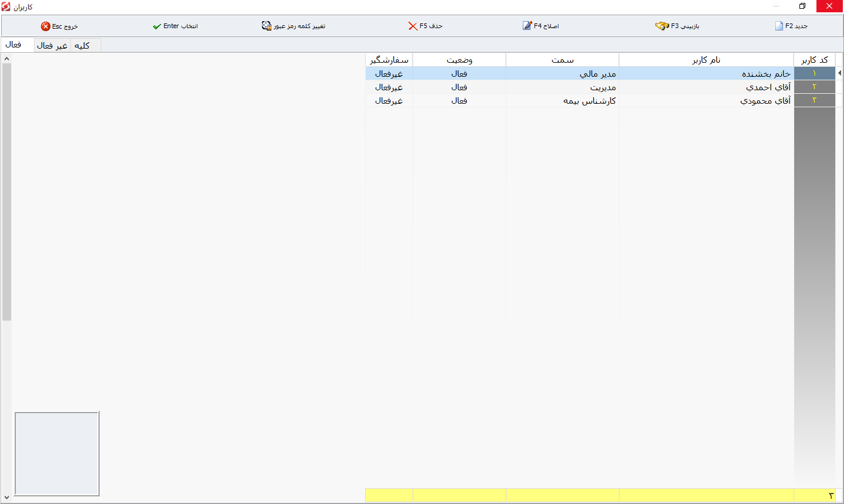844x504 pixels.
Task: Click the green checkmark Select (Enter انتخاب) icon
Action: (156, 26)
